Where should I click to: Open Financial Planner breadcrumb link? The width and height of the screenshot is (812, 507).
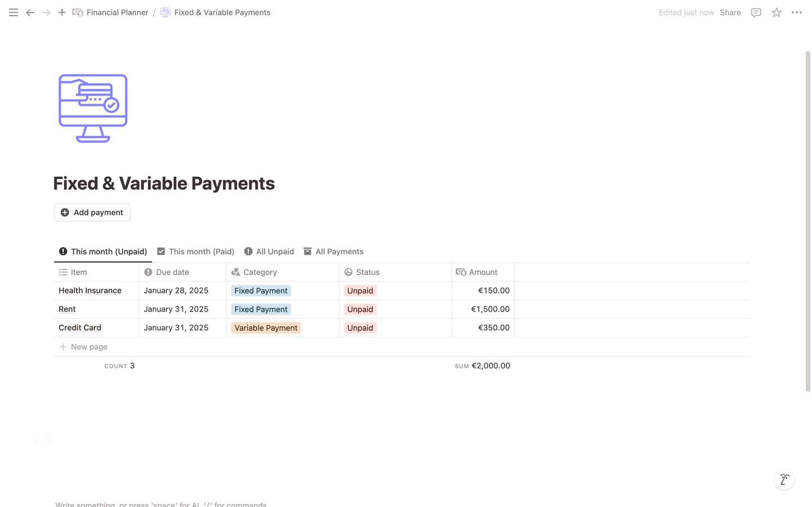pos(117,12)
